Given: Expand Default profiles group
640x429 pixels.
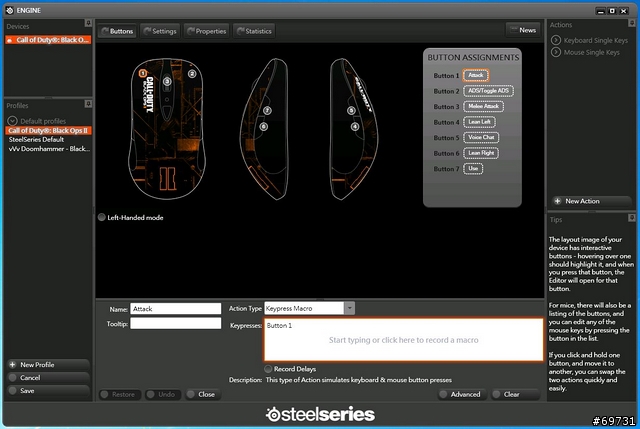Looking at the screenshot, I should click(13, 121).
